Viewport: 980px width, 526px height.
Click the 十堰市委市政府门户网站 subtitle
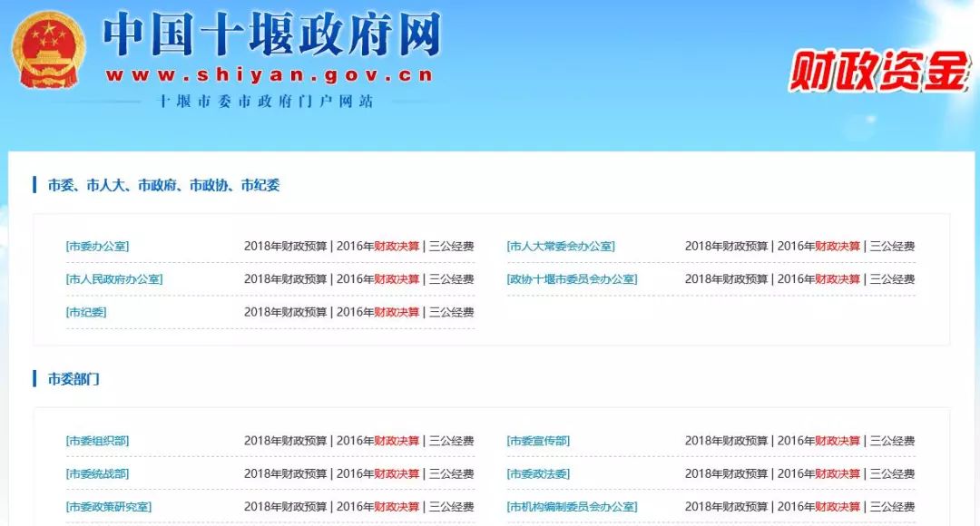265,102
